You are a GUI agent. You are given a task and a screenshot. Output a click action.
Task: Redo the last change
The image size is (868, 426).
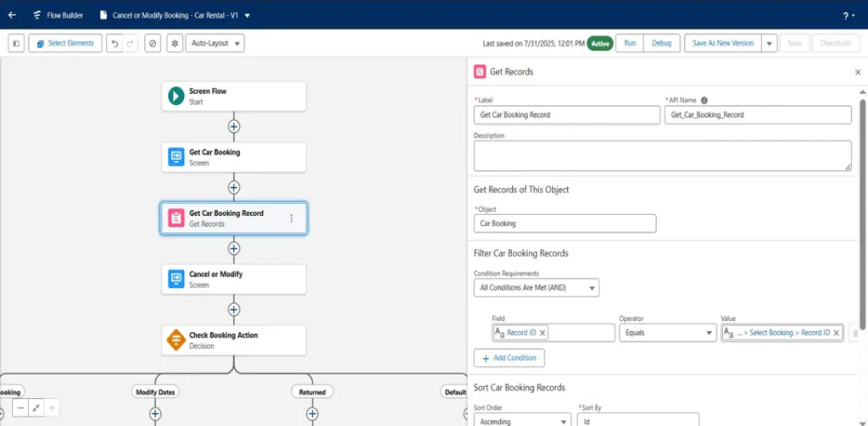[x=130, y=43]
